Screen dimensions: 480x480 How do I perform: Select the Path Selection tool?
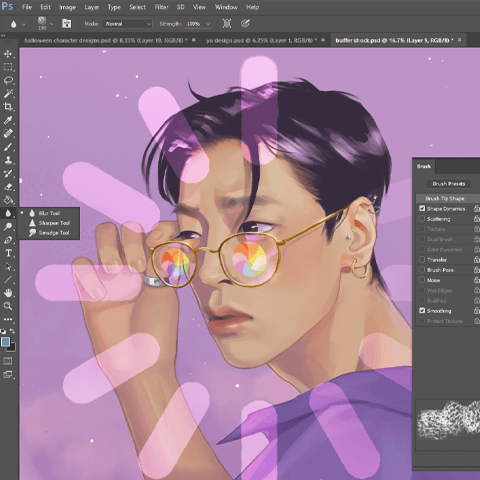pyautogui.click(x=8, y=267)
